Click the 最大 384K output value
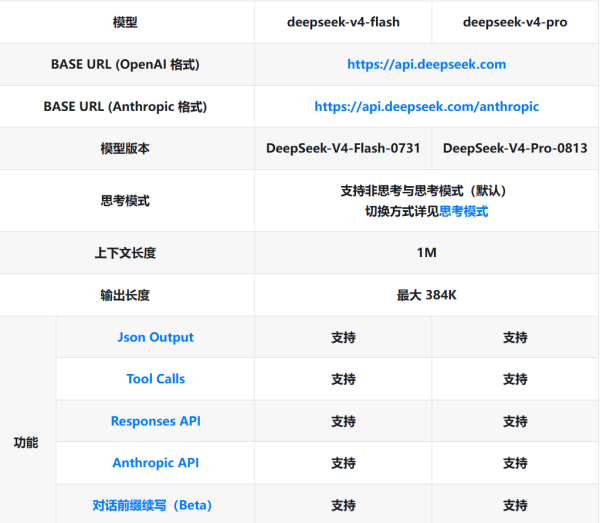The height and width of the screenshot is (523, 600). 427,295
